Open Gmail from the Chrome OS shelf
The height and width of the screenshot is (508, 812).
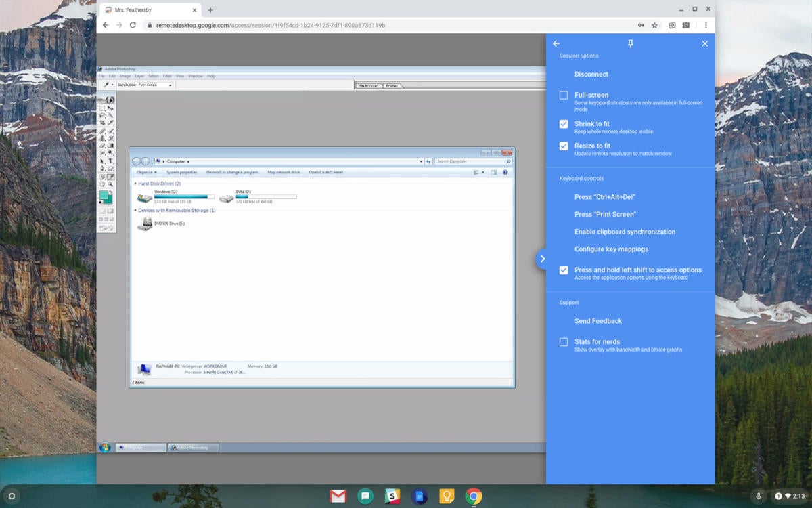coord(338,496)
